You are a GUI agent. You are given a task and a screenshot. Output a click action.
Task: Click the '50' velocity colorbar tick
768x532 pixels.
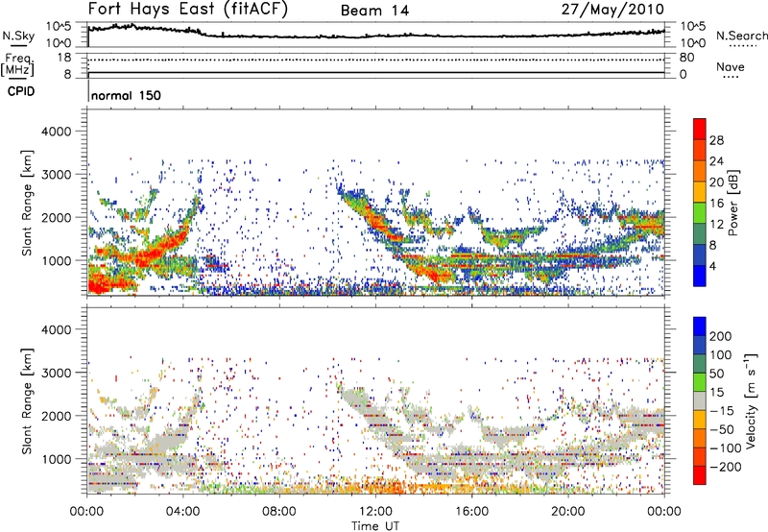[716, 374]
